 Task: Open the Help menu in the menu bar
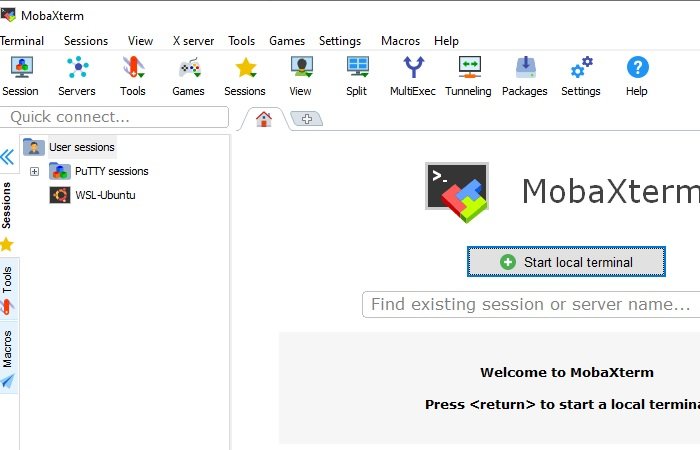pos(446,41)
